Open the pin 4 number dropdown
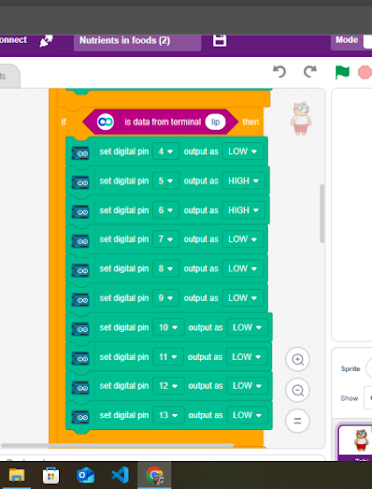 pos(166,152)
